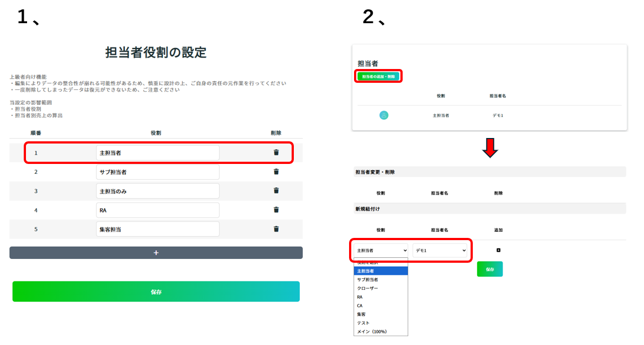The image size is (644, 345).
Task: Open the 主担当者 role dropdown
Action: click(381, 251)
